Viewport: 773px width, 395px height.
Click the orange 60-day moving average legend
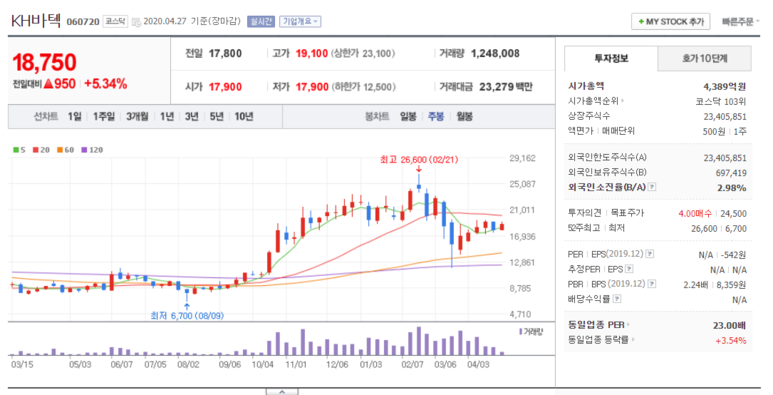tap(65, 150)
